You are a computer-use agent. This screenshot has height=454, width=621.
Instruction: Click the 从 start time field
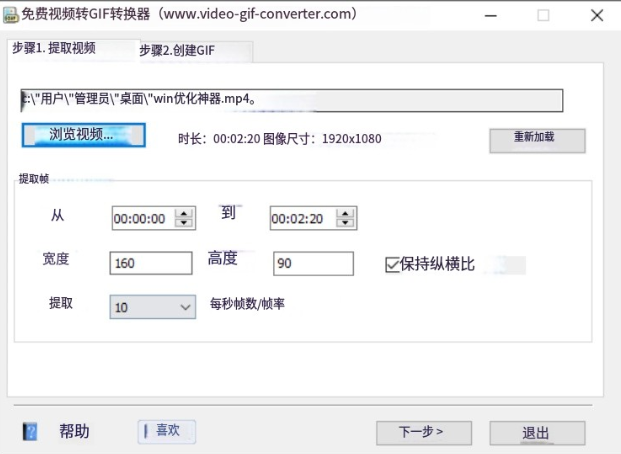tap(141, 219)
